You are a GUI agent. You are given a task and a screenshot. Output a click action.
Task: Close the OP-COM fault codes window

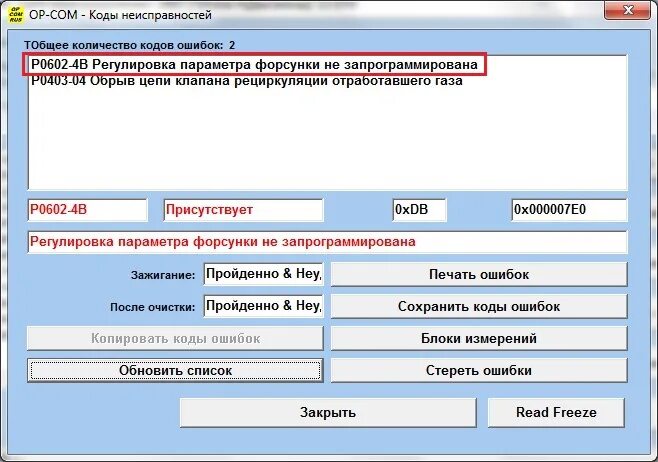coord(628,10)
